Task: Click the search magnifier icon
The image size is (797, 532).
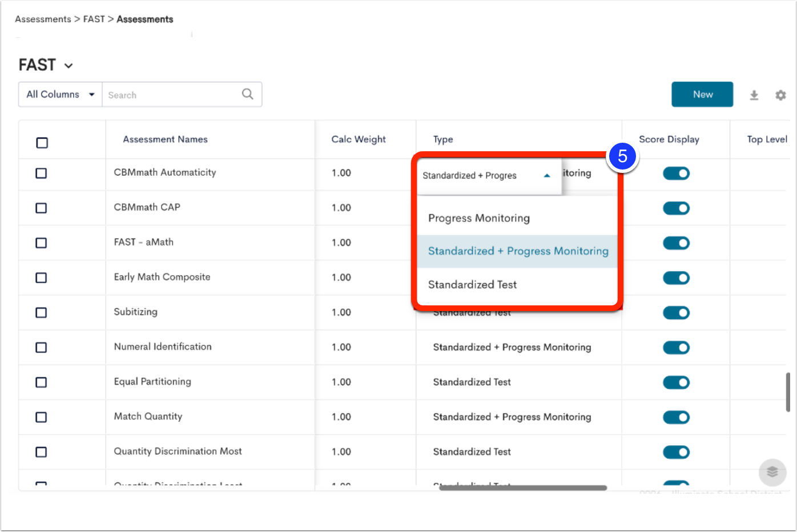Action: [247, 94]
